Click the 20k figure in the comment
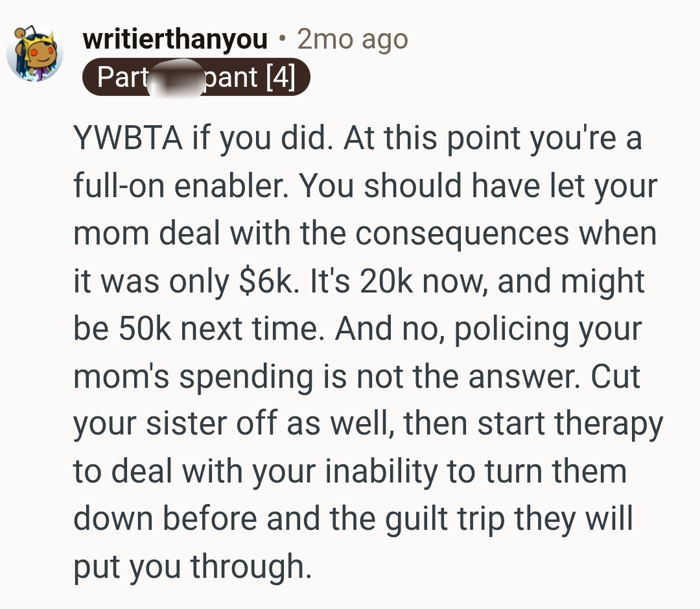This screenshot has width=700, height=609. (386, 281)
